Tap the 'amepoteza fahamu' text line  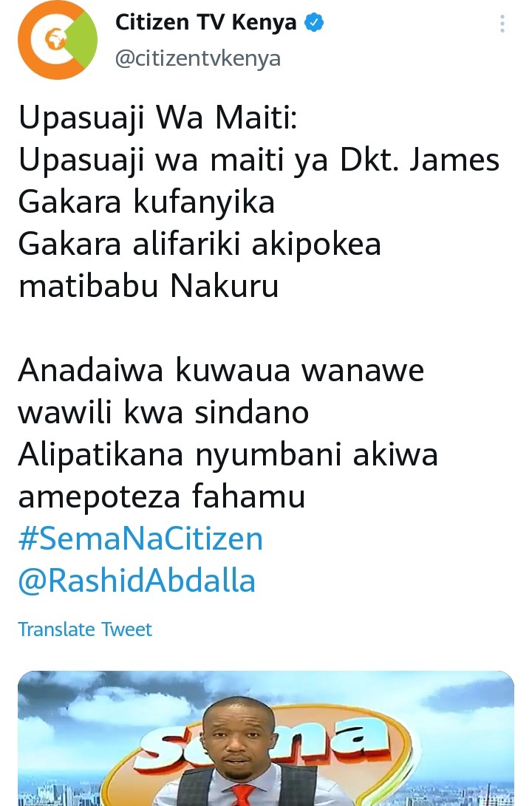(x=162, y=497)
